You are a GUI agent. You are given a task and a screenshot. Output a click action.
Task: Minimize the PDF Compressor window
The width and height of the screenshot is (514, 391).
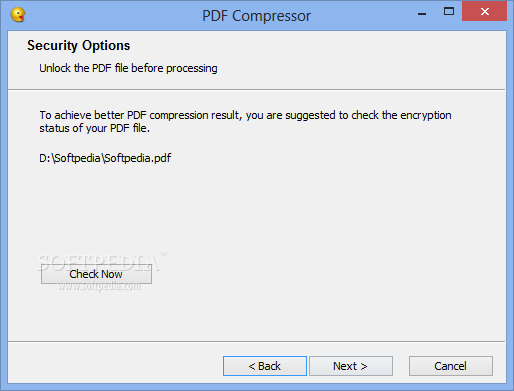[x=422, y=14]
